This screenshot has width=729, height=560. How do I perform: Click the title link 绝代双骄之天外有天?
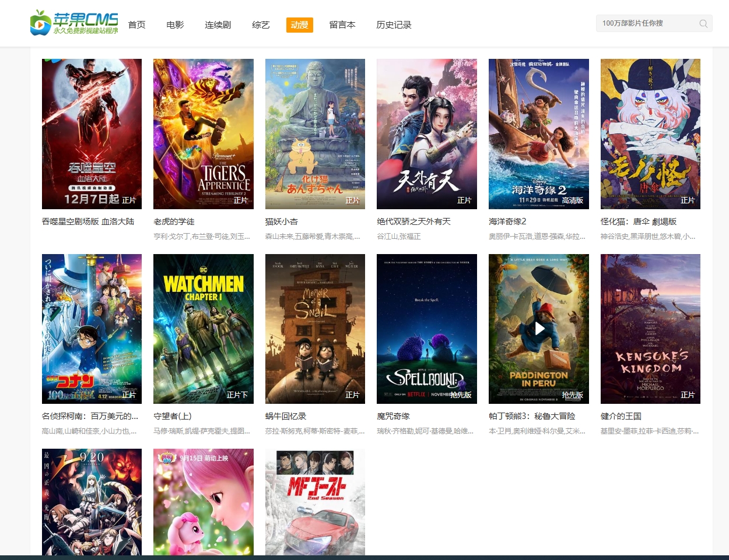pyautogui.click(x=413, y=221)
